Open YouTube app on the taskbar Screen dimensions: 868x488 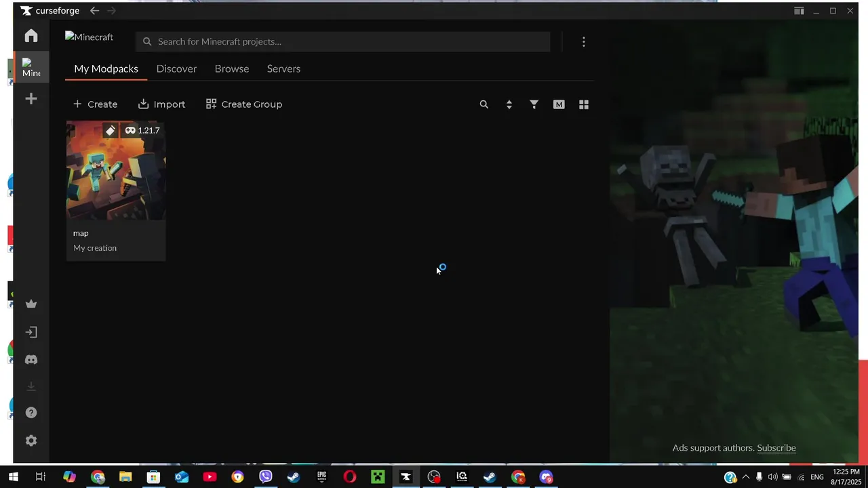pyautogui.click(x=210, y=477)
